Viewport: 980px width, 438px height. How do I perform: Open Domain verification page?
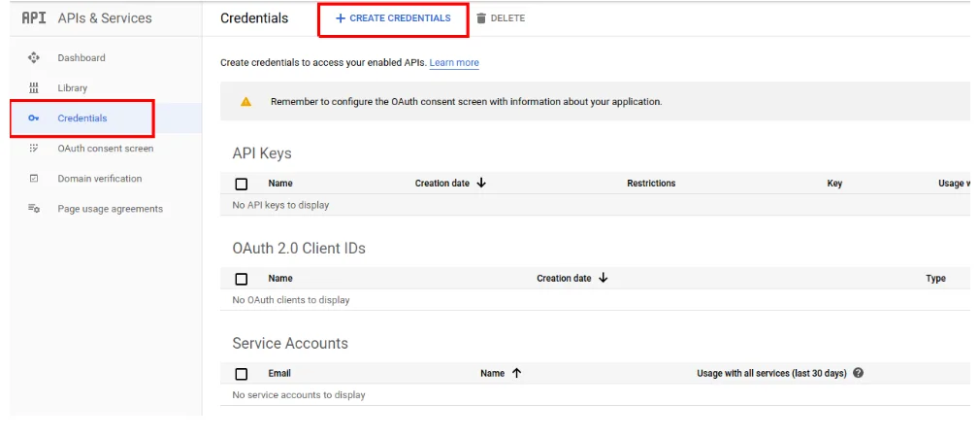tap(100, 179)
